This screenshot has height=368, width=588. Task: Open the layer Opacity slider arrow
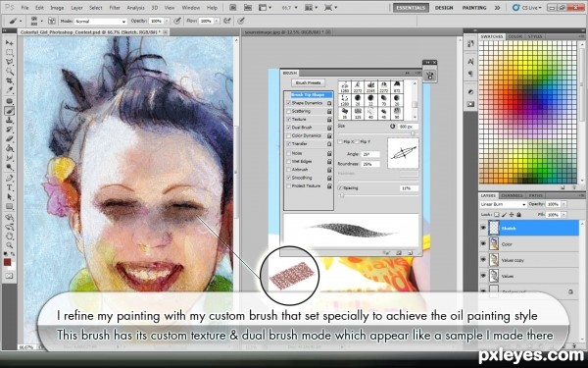(x=563, y=204)
